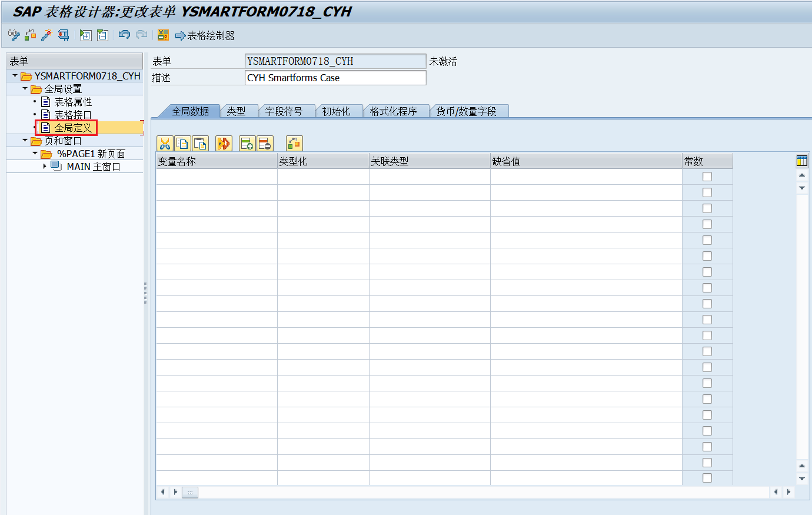This screenshot has width=812, height=515.
Task: Click the 变量名称 column header
Action: [x=217, y=161]
